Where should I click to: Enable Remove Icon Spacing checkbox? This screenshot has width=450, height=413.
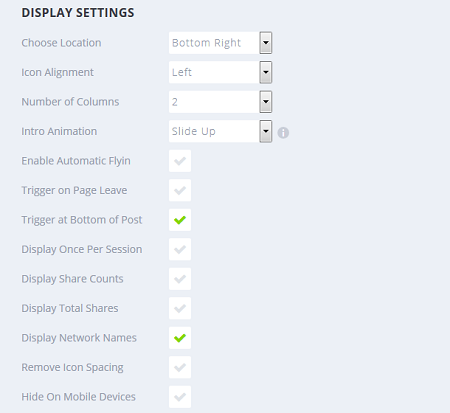pyautogui.click(x=180, y=367)
